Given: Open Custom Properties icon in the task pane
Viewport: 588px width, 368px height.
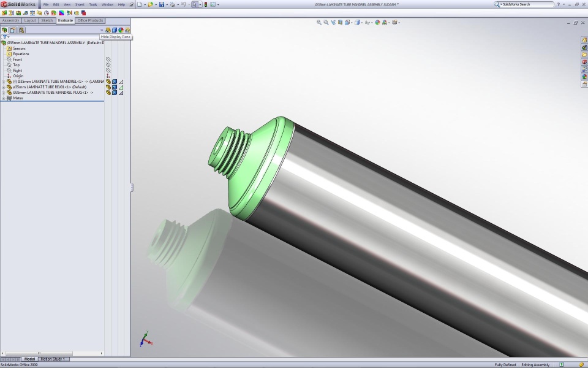Looking at the screenshot, I should (584, 84).
